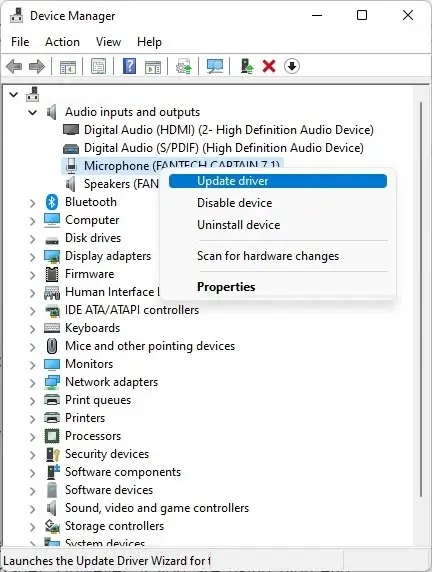
Task: Click the Forward arrow toolbar icon
Action: point(37,67)
